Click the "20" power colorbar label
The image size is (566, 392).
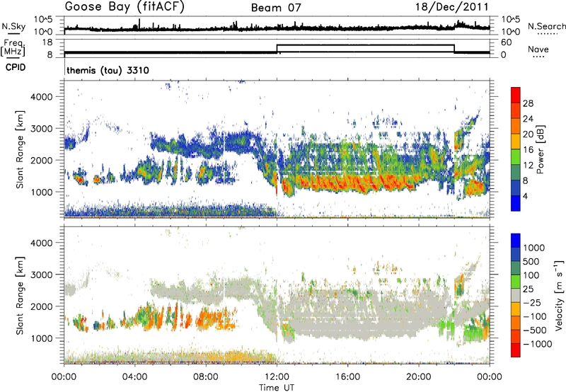click(528, 134)
